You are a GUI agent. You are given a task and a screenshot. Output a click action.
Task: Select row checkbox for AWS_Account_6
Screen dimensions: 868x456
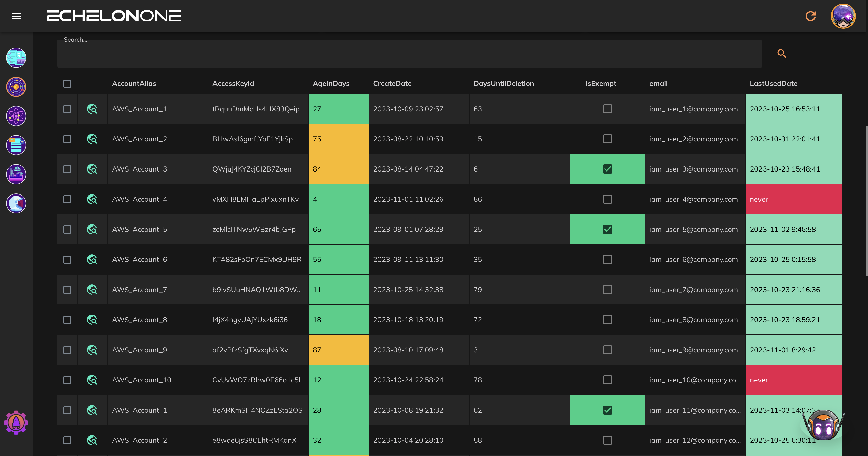[67, 260]
